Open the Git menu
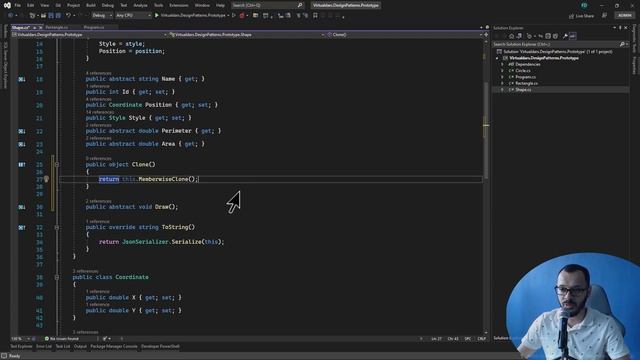640x360 pixels. (58, 5)
